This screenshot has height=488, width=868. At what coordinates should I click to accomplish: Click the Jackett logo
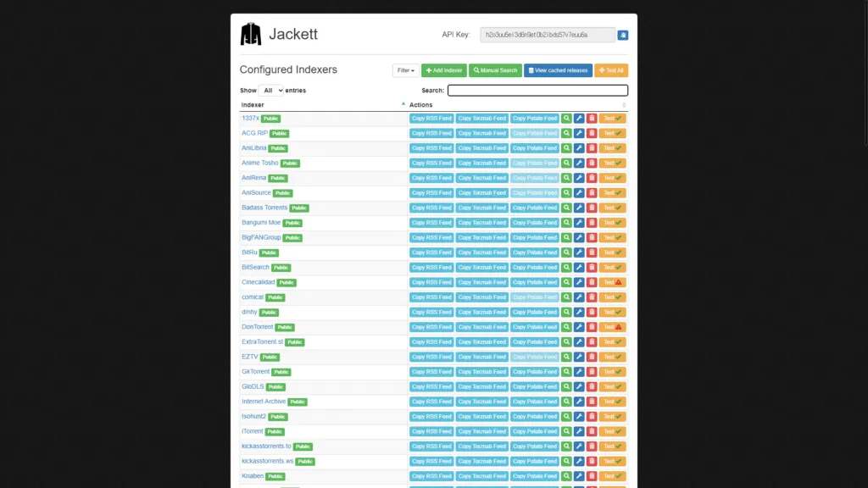point(252,34)
